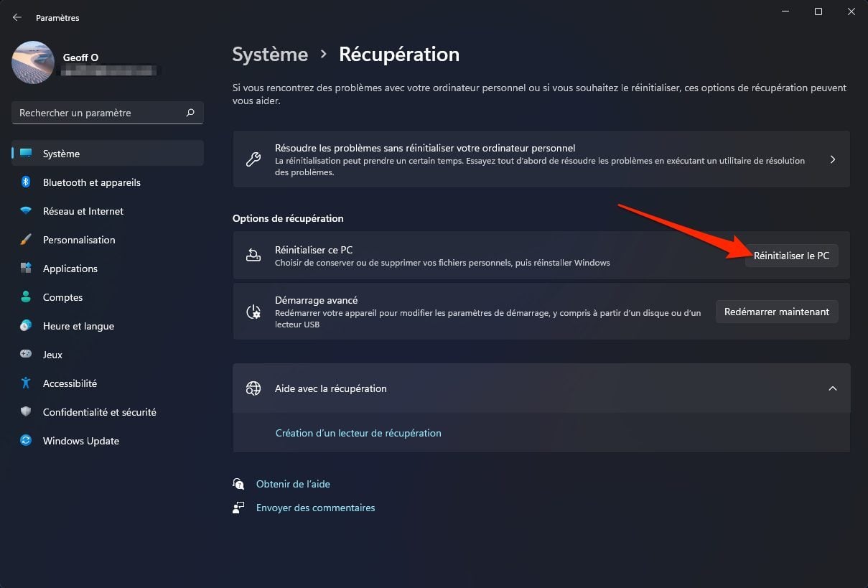This screenshot has height=588, width=868.
Task: Click the Redémarrer maintenant button
Action: [777, 312]
